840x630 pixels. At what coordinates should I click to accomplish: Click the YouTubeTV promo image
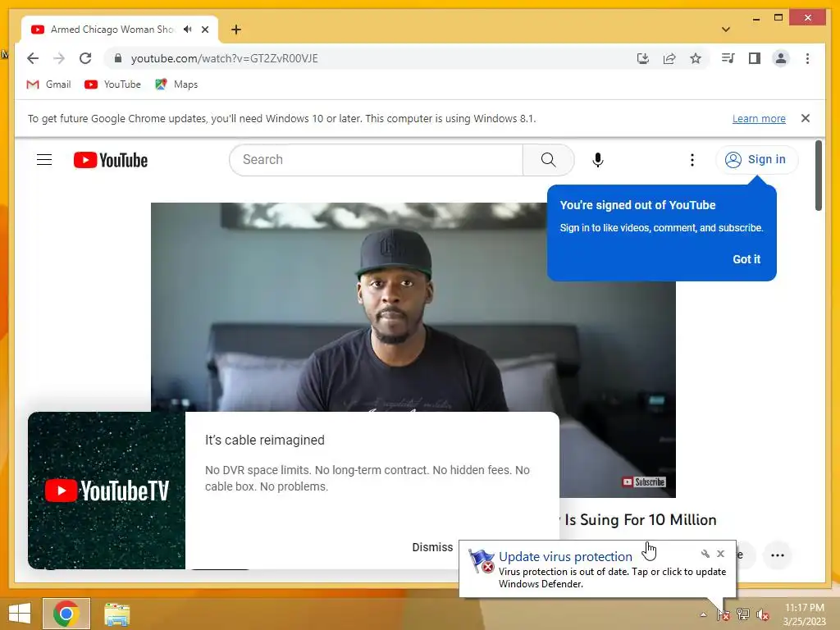[x=107, y=491]
